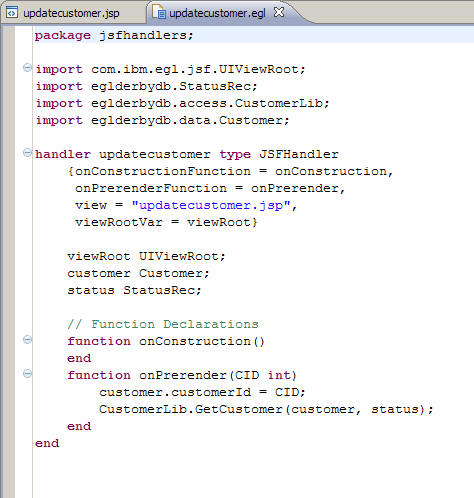
Task: Click the 'customer.customerId = CID;' statement
Action: (x=202, y=393)
